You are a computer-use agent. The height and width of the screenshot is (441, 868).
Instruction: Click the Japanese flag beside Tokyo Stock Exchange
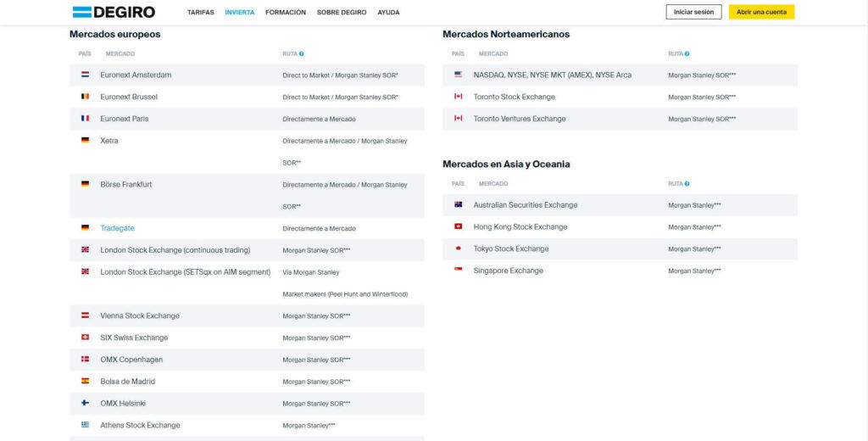coord(458,248)
